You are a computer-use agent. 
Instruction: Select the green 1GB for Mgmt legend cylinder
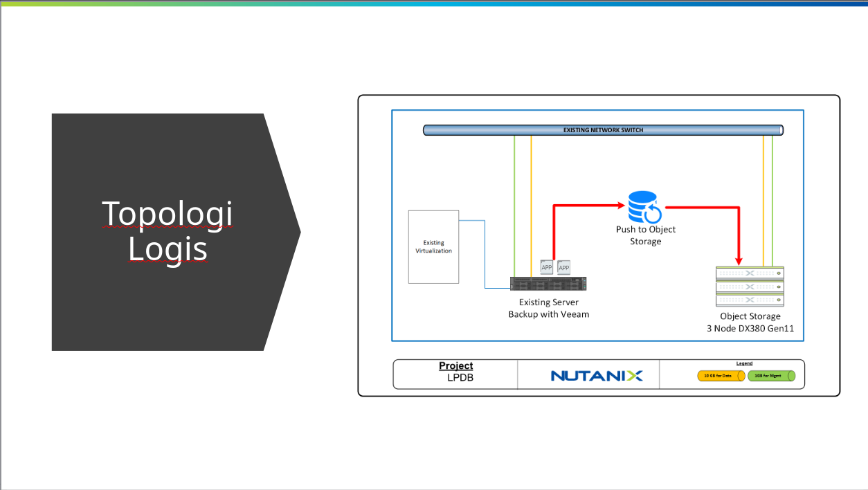tap(771, 376)
